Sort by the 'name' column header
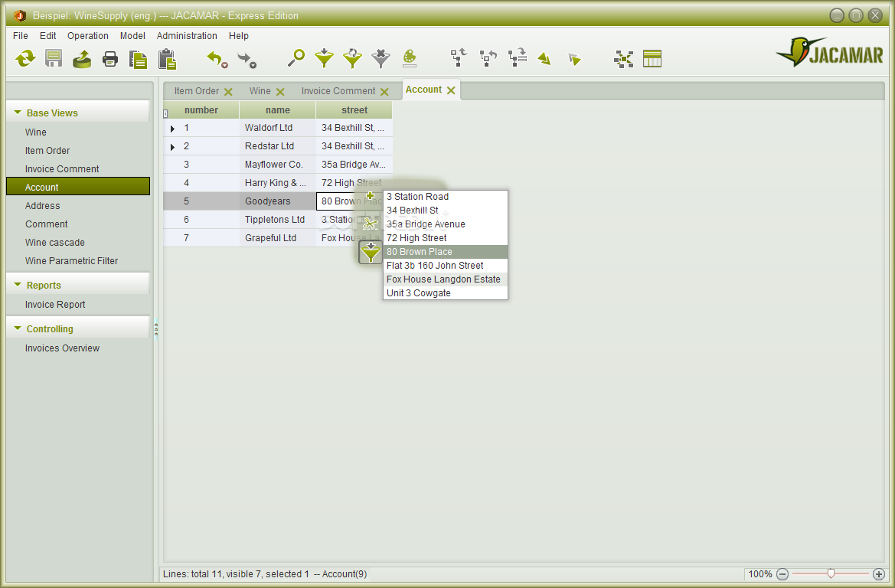This screenshot has width=895, height=588. [277, 110]
